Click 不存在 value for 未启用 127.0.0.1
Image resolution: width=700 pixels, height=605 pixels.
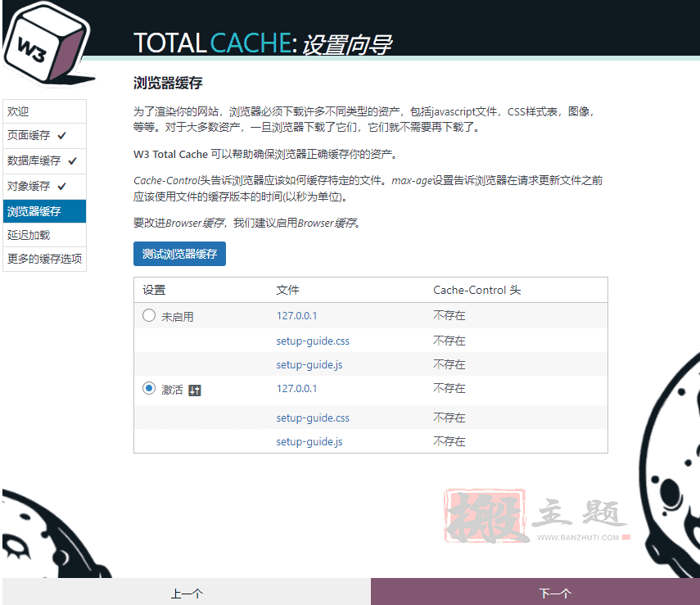coord(449,316)
